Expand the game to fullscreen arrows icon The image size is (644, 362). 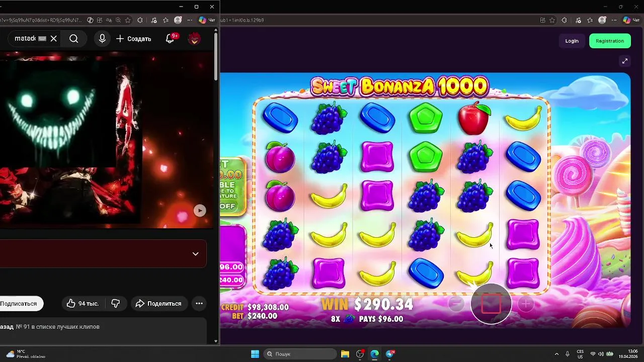[625, 61]
